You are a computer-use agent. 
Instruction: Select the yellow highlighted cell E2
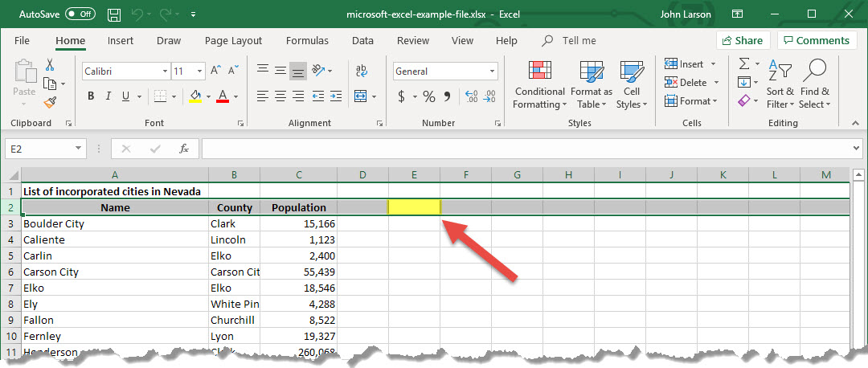coord(414,207)
